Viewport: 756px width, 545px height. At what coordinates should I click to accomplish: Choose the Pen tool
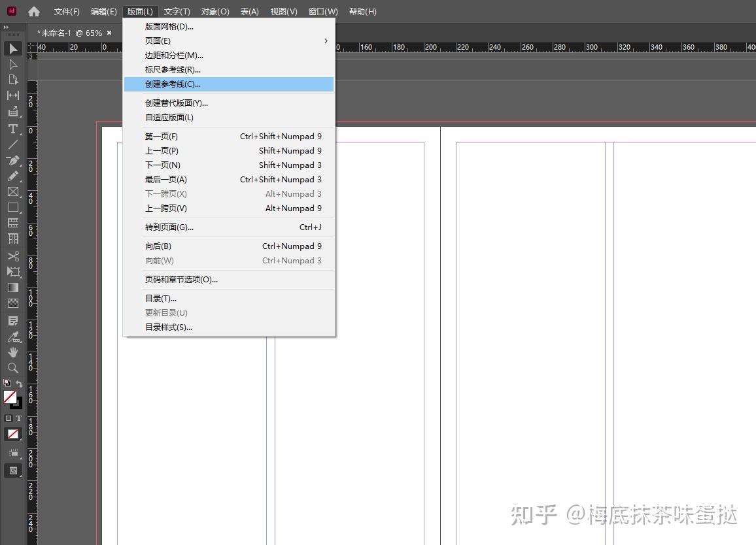(x=12, y=160)
